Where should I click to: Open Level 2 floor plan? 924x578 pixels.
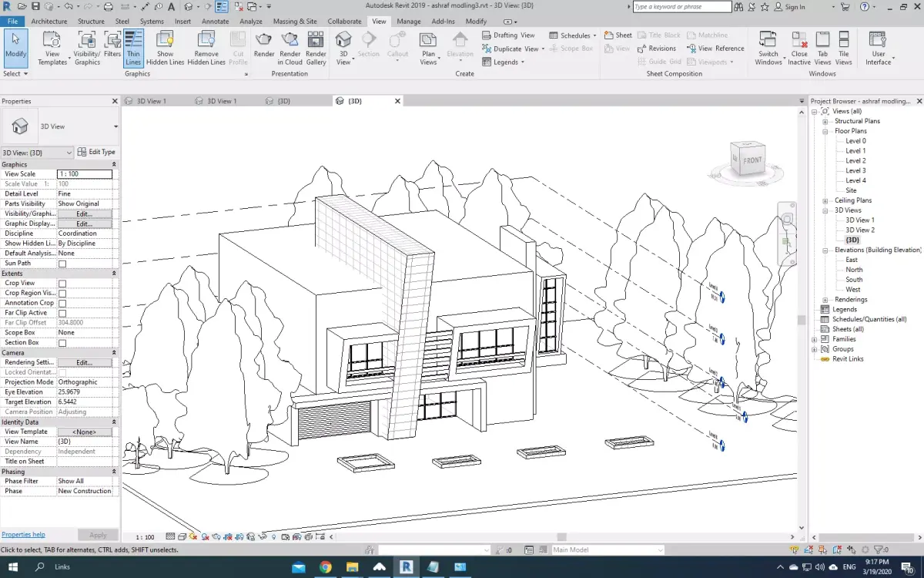(x=855, y=160)
